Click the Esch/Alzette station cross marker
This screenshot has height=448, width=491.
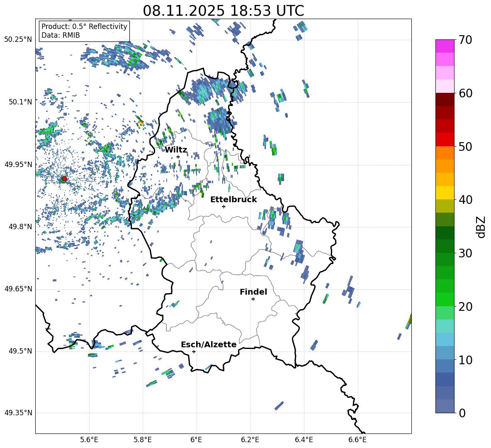[194, 351]
